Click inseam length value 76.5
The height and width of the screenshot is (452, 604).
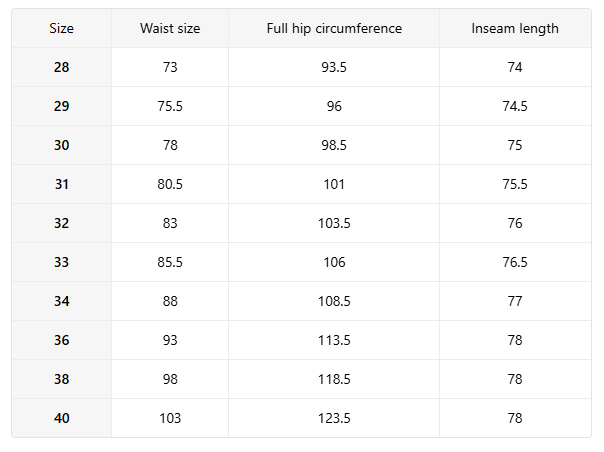515,262
